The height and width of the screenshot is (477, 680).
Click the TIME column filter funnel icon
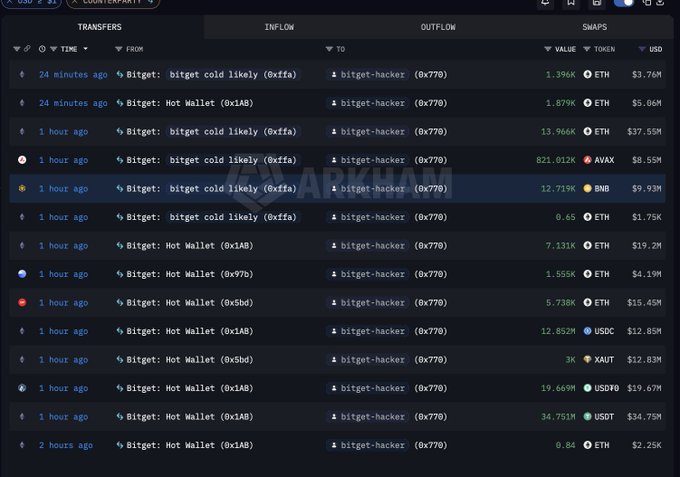coord(53,49)
